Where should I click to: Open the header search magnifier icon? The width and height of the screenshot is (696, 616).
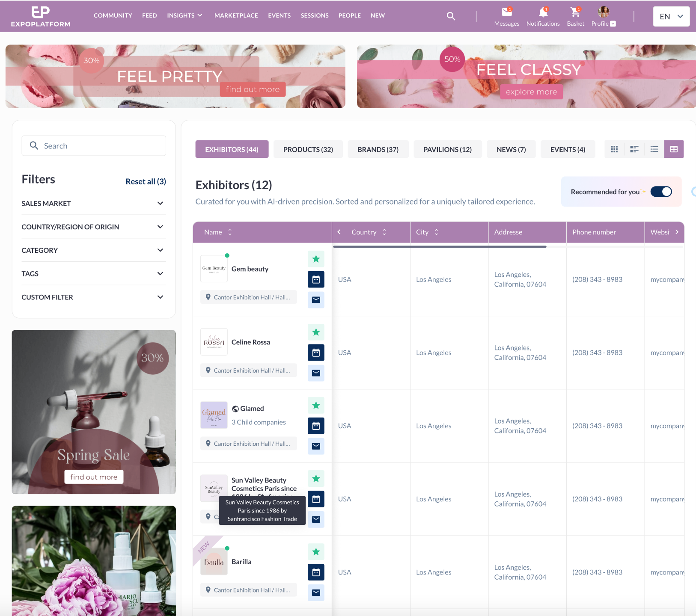(451, 16)
